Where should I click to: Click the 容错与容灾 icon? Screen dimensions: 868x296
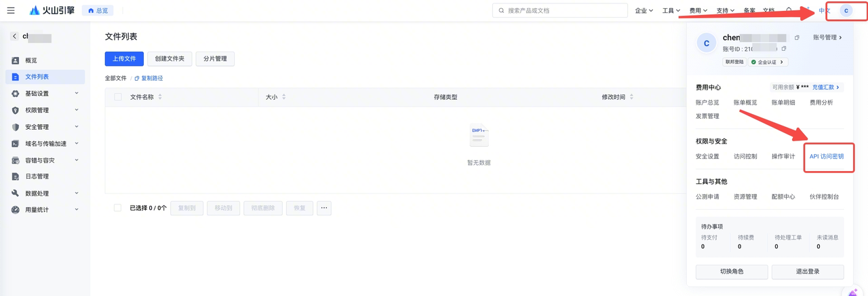[x=16, y=160]
